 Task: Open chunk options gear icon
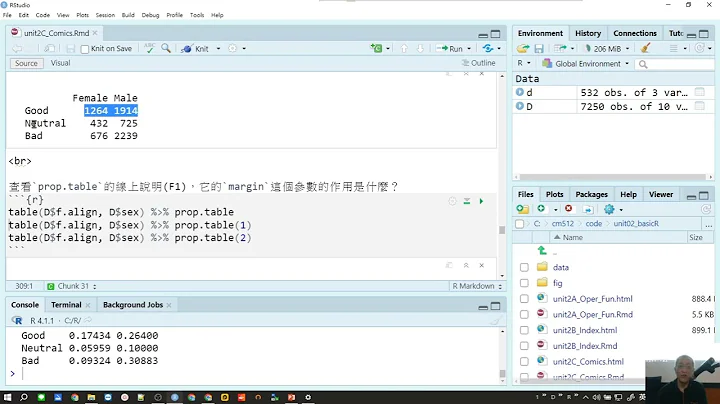click(452, 201)
